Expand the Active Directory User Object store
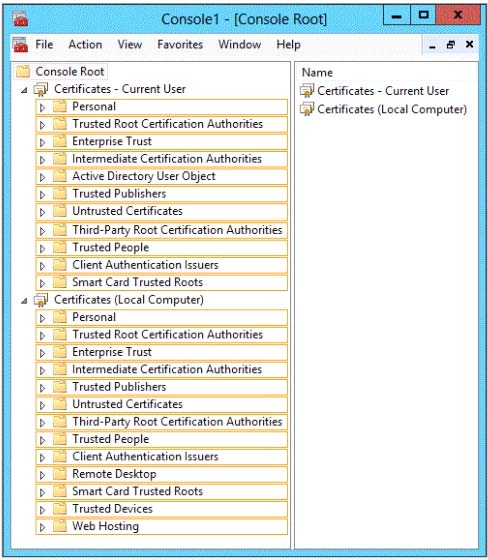 pos(43,177)
